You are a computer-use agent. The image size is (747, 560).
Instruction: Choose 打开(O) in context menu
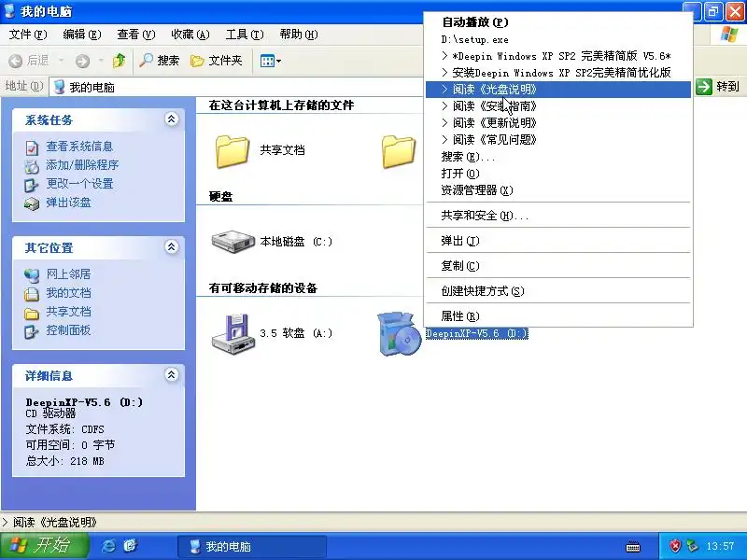557,174
